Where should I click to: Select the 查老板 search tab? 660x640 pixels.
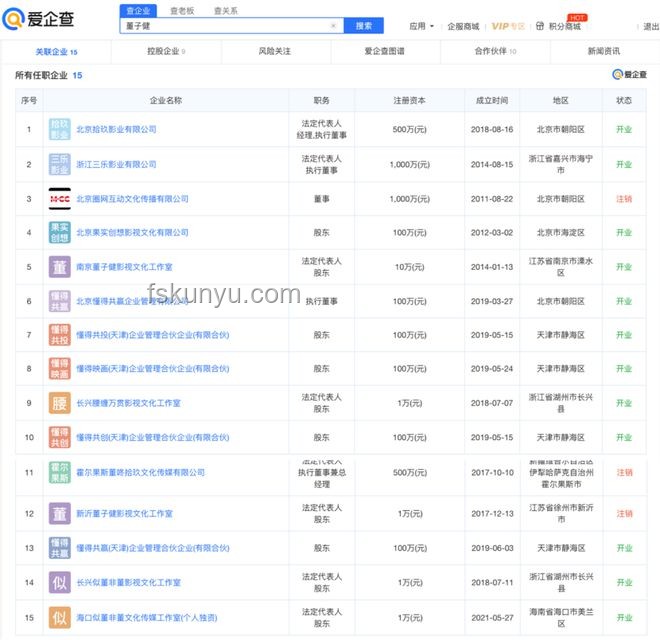pos(182,11)
